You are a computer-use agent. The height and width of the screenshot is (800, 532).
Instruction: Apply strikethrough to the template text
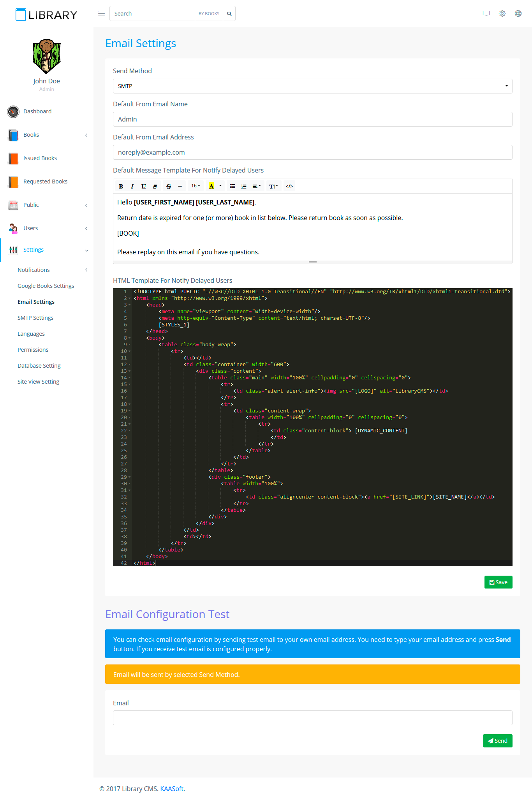click(168, 187)
